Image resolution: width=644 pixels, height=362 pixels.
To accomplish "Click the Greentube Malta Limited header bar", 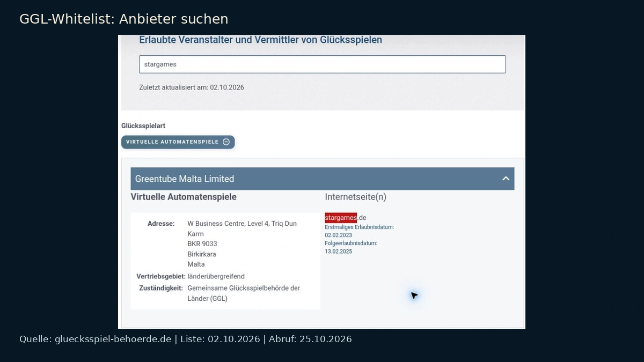I will pos(322,179).
